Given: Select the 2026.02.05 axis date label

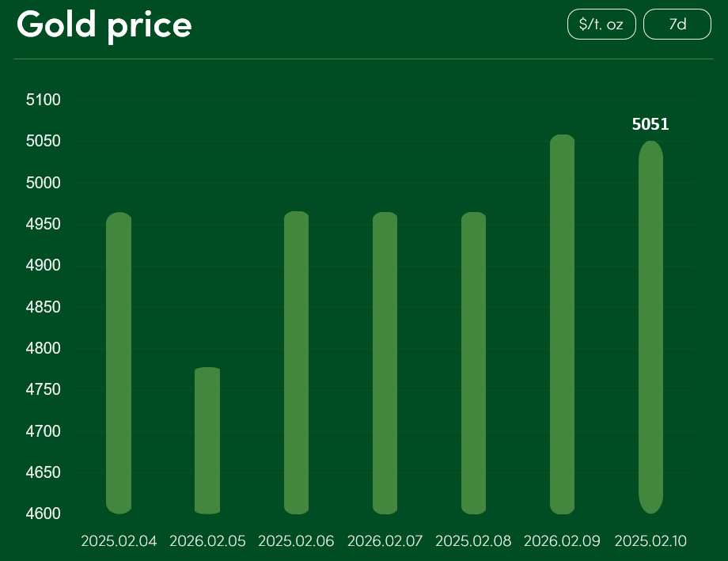Looking at the screenshot, I should 207,541.
